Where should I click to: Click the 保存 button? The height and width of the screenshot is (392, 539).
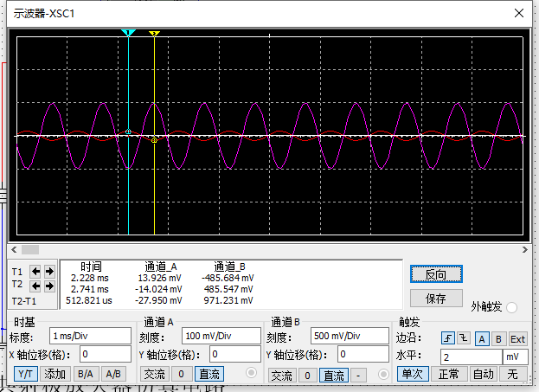(x=436, y=299)
